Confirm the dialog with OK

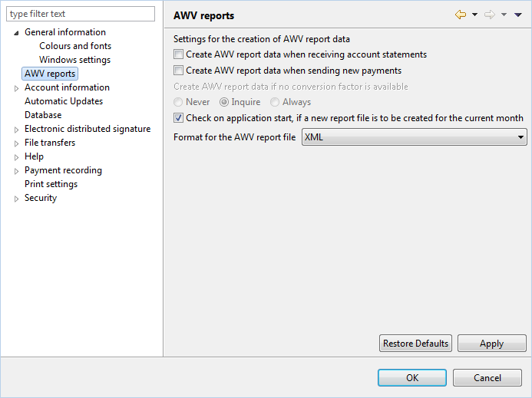pos(412,377)
